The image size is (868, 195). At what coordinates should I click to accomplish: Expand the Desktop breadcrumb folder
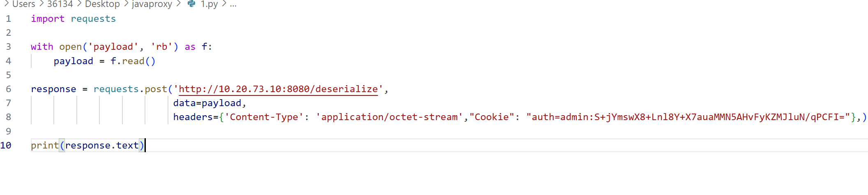click(102, 4)
